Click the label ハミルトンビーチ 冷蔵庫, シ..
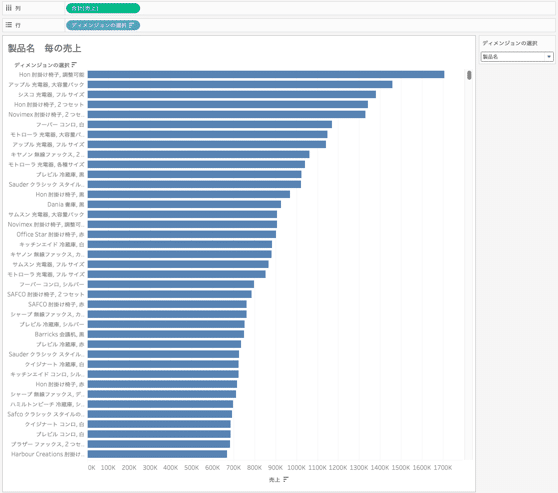Viewport: 558px width, 493px height. coord(48,404)
